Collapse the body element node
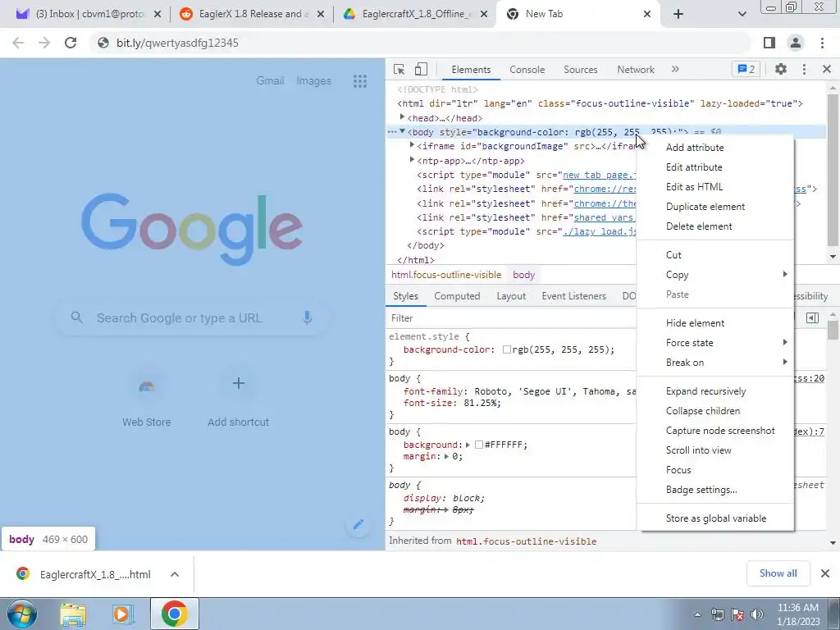Screen dimensions: 840x630 pyautogui.click(x=402, y=131)
